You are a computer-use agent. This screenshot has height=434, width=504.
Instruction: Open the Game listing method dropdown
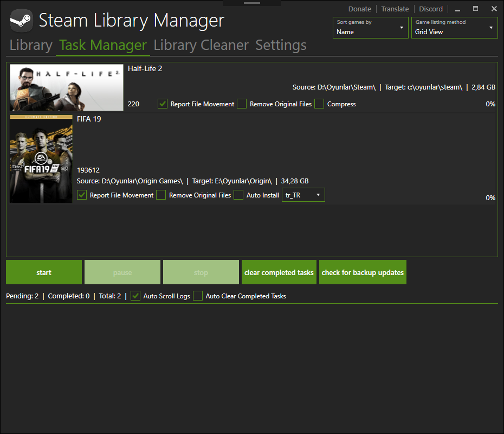454,28
